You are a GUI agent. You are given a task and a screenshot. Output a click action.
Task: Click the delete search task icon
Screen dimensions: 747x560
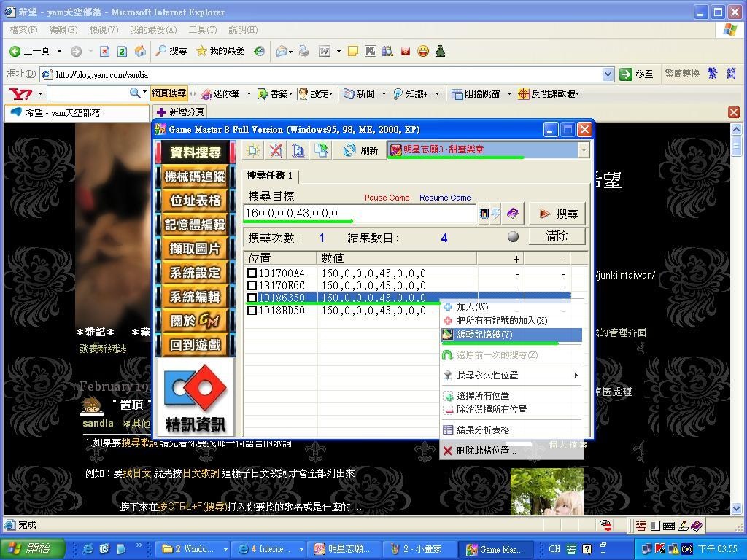pos(275,150)
